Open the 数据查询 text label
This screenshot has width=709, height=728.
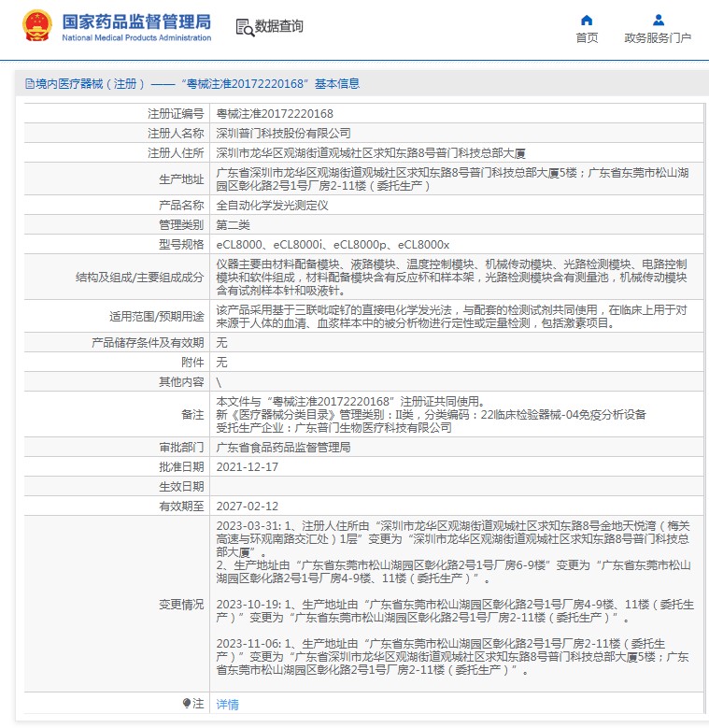[x=278, y=27]
